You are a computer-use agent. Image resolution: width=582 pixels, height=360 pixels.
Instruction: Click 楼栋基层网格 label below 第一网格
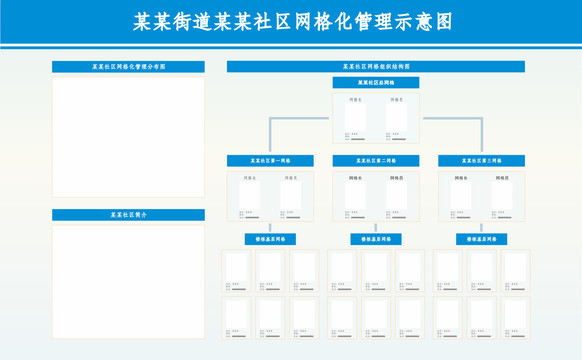[270, 239]
